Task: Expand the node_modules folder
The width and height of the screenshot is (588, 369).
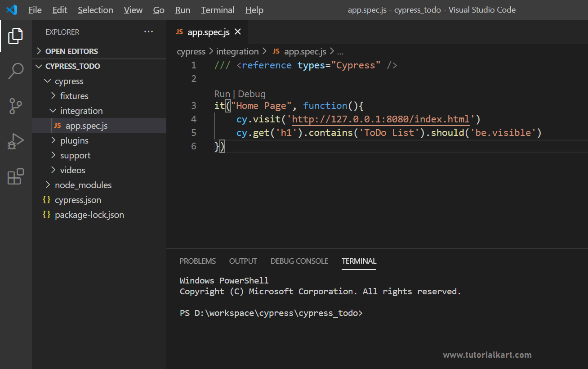Action: click(x=83, y=185)
